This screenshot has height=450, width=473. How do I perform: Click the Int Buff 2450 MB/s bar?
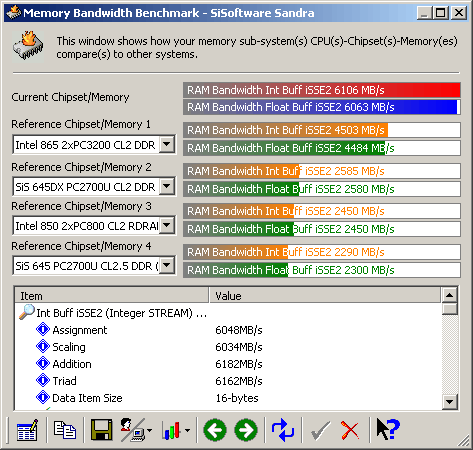point(322,211)
